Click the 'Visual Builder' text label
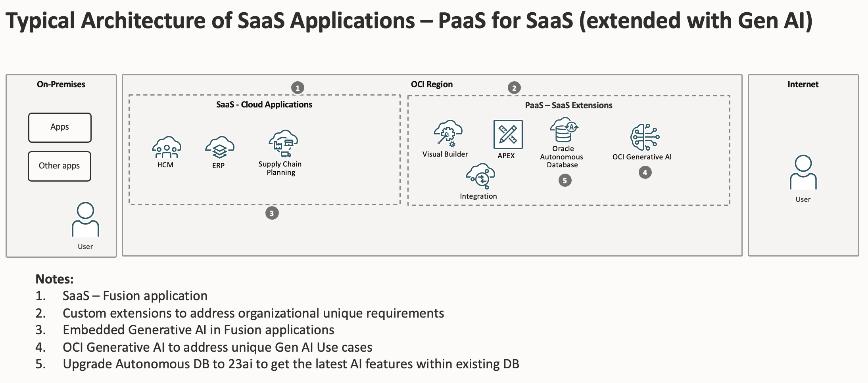 click(445, 154)
